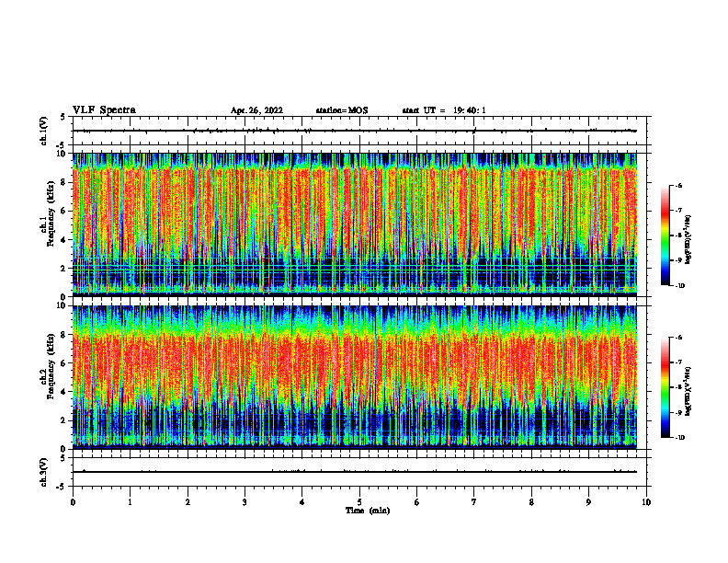Viewport: 728px width, 563px height.
Task: Click the "start UT = 19:40: 1" text
Action: (444, 110)
